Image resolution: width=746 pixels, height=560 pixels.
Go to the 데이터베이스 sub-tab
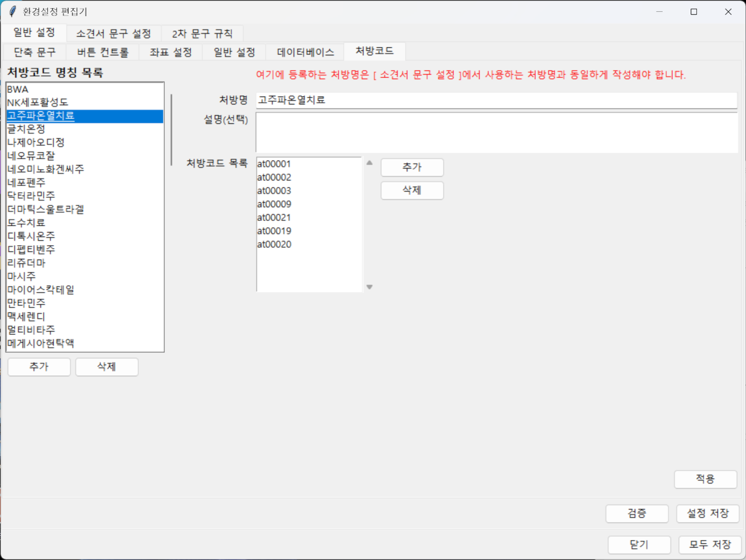(x=305, y=52)
